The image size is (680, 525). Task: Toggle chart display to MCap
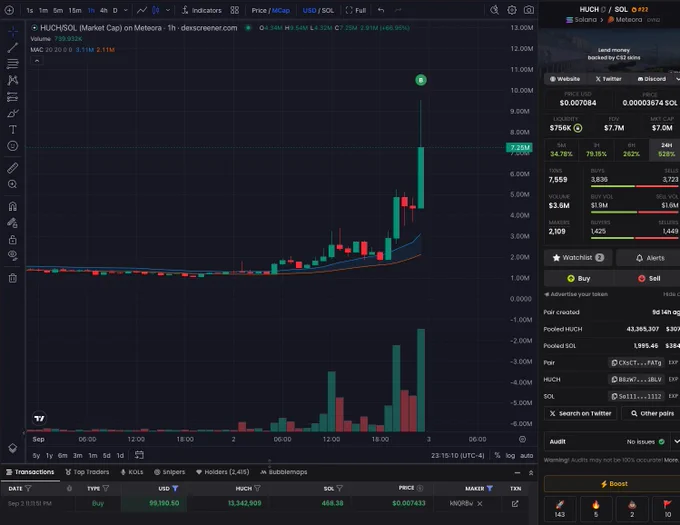(281, 10)
